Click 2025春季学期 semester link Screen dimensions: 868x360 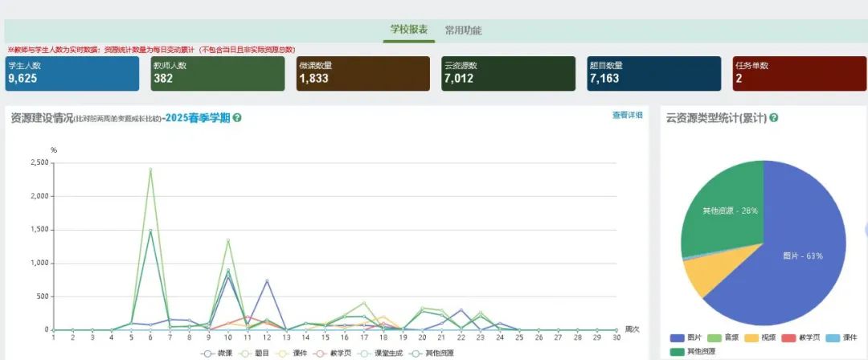198,118
